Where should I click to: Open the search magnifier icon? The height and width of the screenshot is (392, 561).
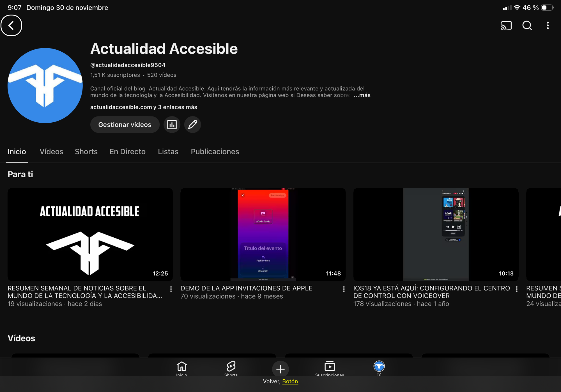527,26
